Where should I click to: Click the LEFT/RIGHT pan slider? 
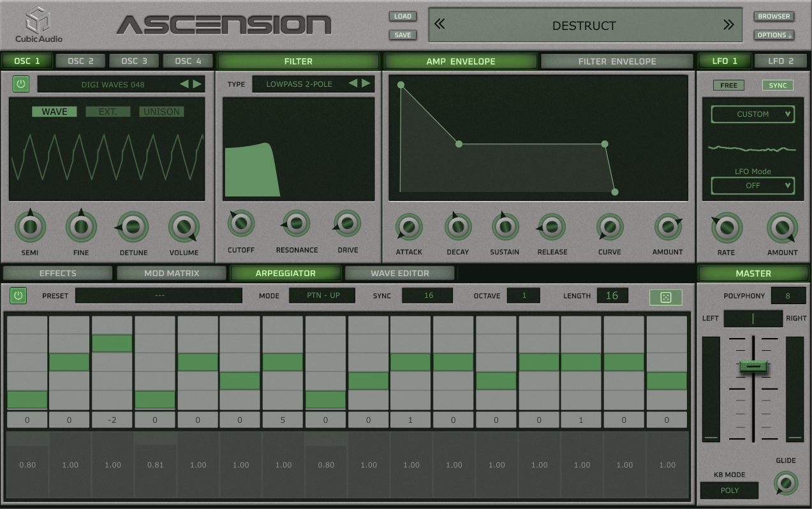coord(753,318)
